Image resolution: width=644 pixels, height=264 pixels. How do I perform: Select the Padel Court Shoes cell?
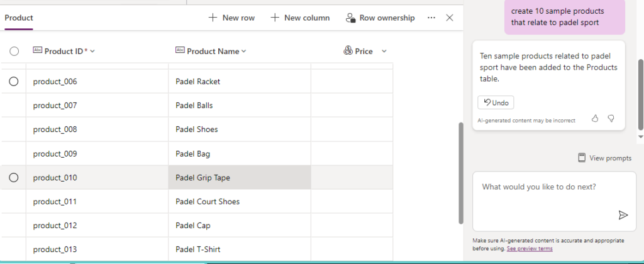tap(240, 201)
